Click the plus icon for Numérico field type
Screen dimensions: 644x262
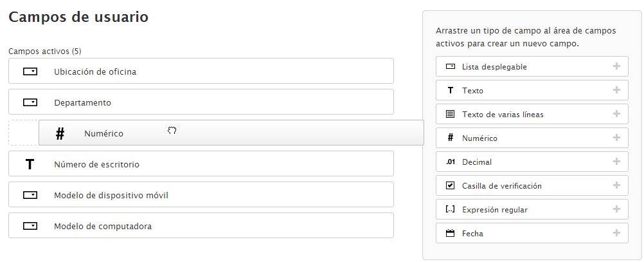pyautogui.click(x=616, y=138)
